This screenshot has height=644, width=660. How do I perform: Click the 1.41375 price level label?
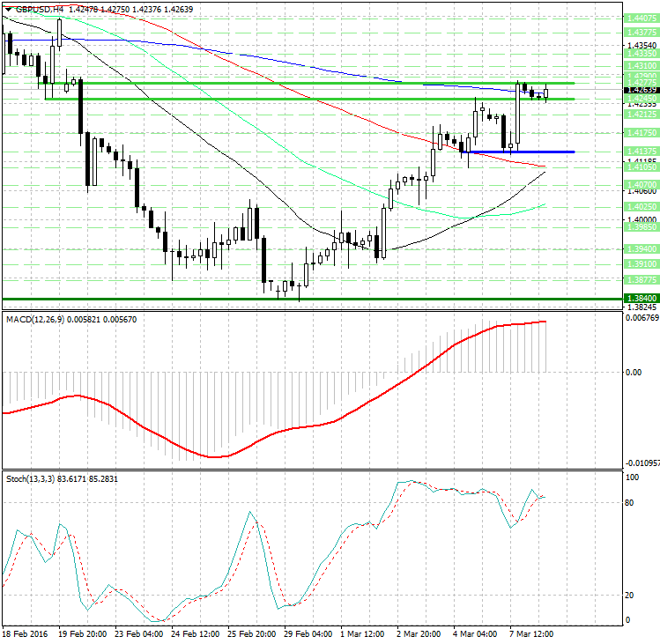pyautogui.click(x=641, y=152)
